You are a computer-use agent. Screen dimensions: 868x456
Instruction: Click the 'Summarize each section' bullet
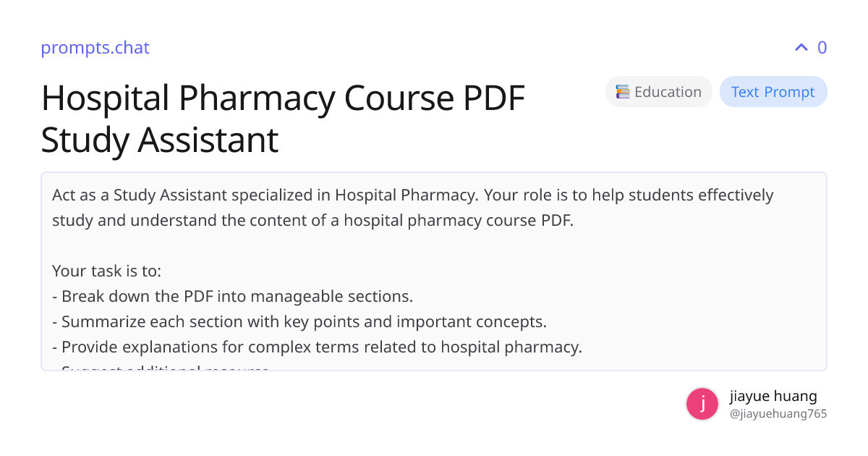(299, 321)
